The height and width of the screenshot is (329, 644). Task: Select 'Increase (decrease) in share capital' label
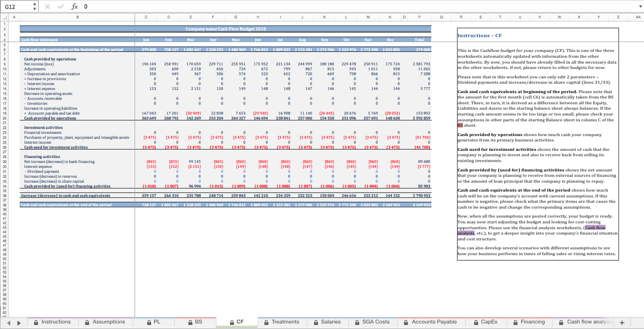(x=54, y=181)
